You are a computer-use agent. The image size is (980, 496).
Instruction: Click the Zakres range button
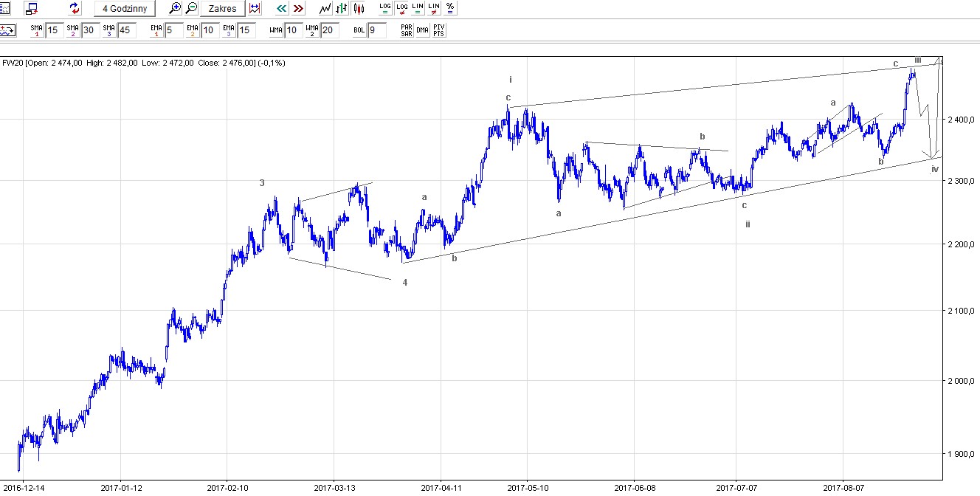click(x=222, y=8)
